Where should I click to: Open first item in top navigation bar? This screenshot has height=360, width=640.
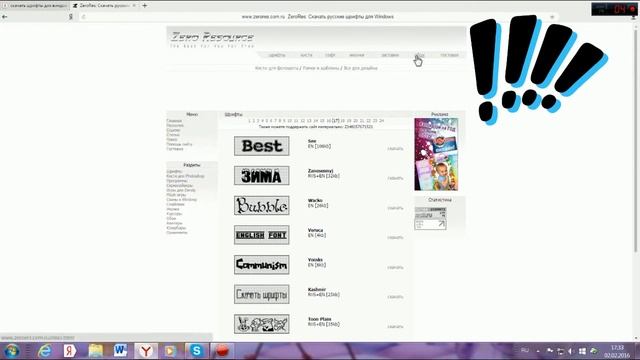[x=277, y=55]
